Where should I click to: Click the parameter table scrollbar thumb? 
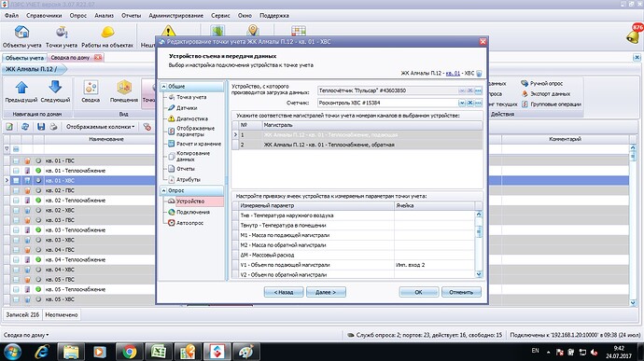tap(479, 231)
